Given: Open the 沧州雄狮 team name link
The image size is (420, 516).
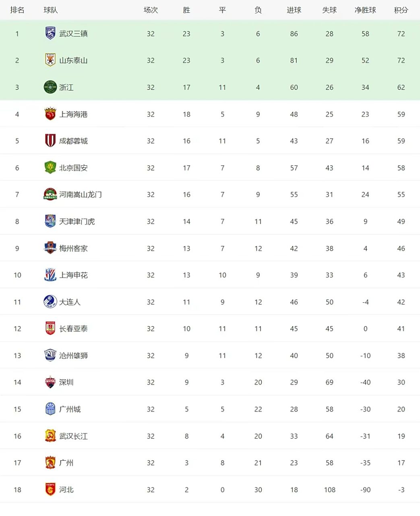Looking at the screenshot, I should click(73, 356).
